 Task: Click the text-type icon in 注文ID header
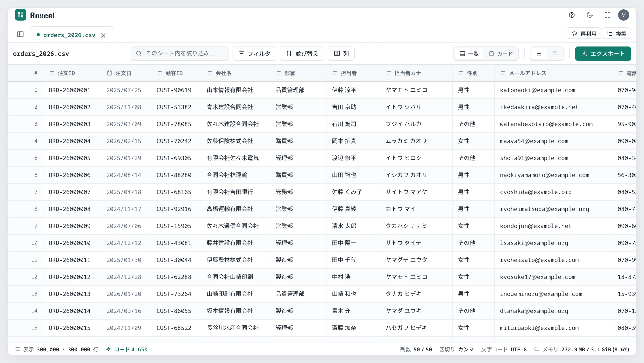(x=52, y=73)
